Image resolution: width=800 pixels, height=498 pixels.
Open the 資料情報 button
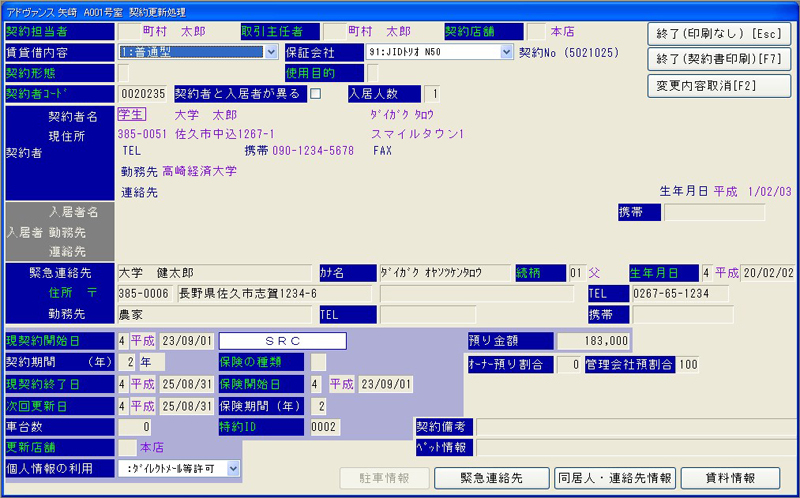tap(730, 478)
